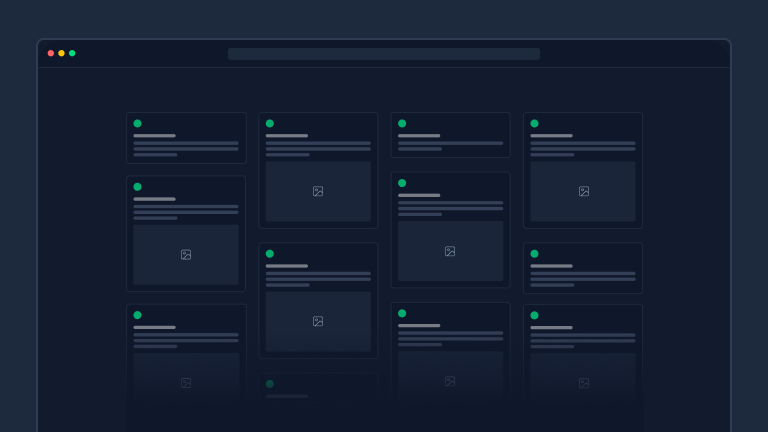Click the green avatar in the first column's third card
The width and height of the screenshot is (768, 432).
(x=137, y=315)
